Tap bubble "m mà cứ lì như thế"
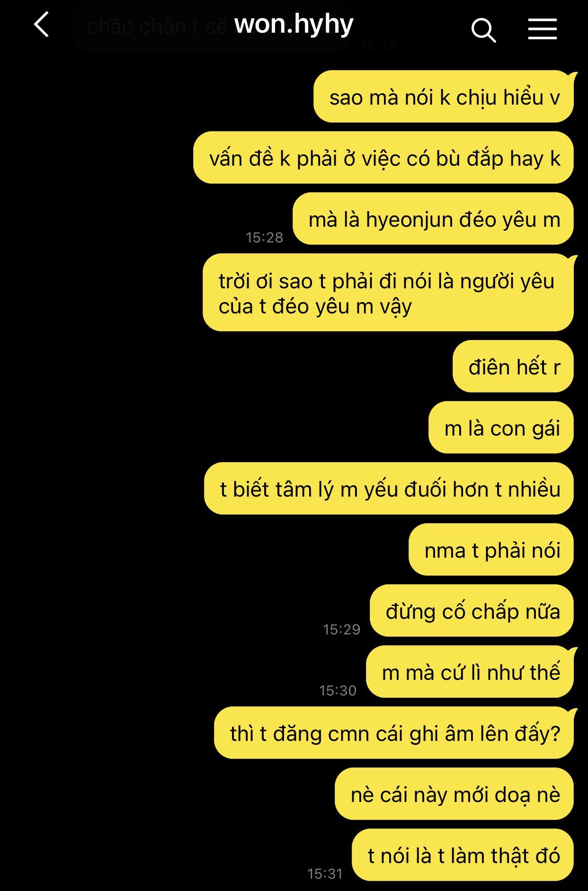This screenshot has height=891, width=588. (470, 672)
